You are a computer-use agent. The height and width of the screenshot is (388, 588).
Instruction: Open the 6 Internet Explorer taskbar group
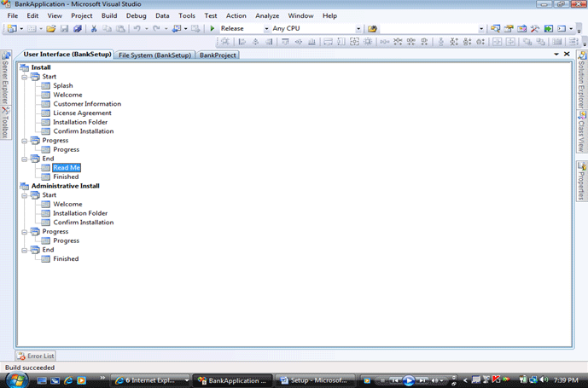[x=152, y=380]
